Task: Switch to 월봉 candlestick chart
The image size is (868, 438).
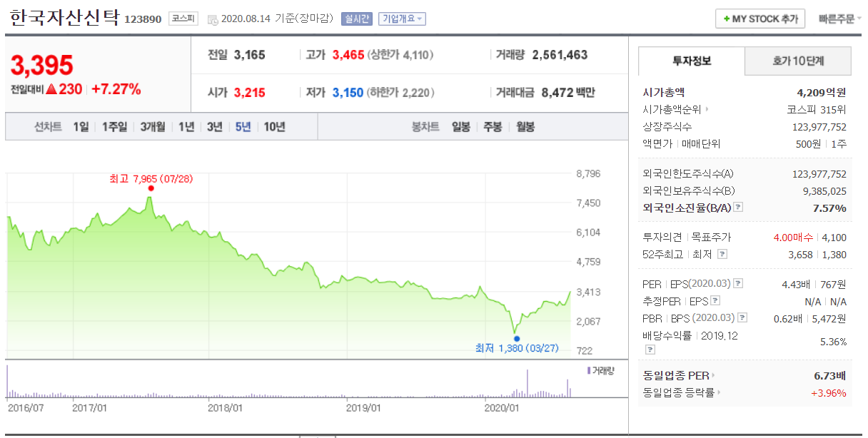Action: (525, 127)
